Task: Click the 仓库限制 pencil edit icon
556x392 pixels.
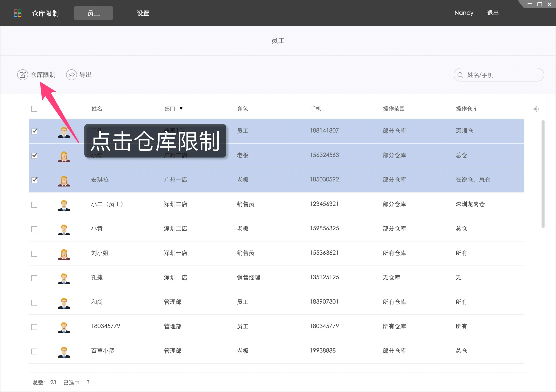Action: [22, 74]
